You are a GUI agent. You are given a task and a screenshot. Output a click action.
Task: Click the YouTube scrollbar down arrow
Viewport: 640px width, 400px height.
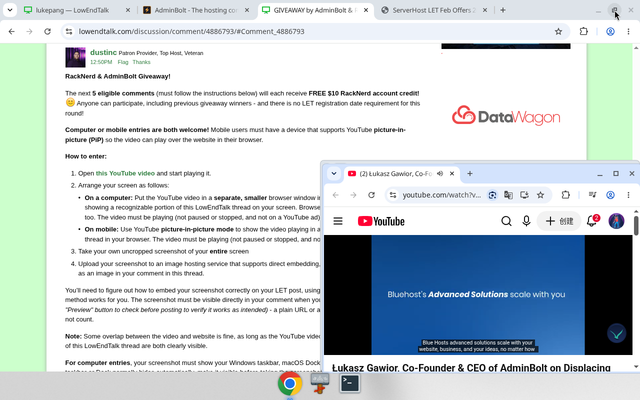[636, 367]
